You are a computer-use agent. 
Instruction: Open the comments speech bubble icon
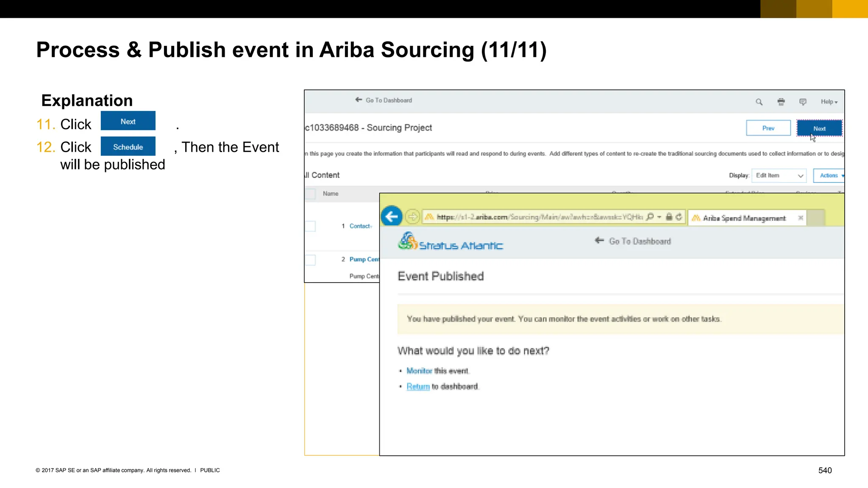tap(803, 102)
